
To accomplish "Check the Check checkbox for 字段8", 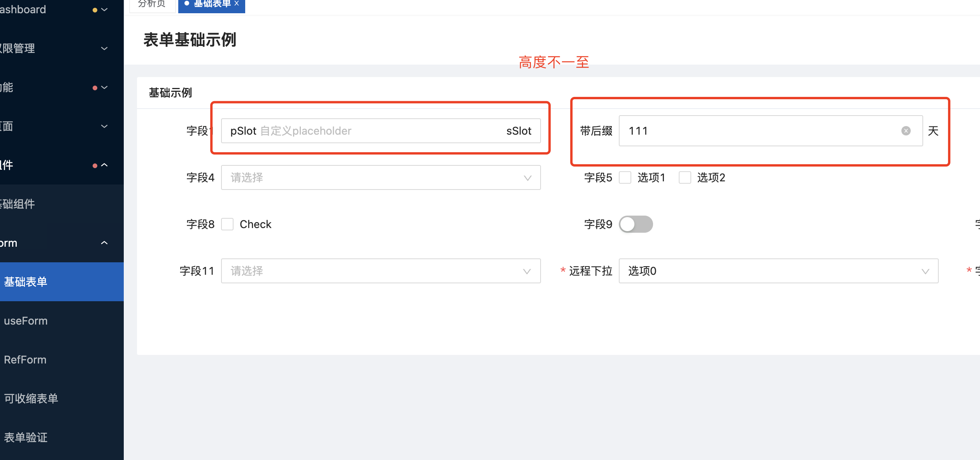I will pyautogui.click(x=227, y=224).
